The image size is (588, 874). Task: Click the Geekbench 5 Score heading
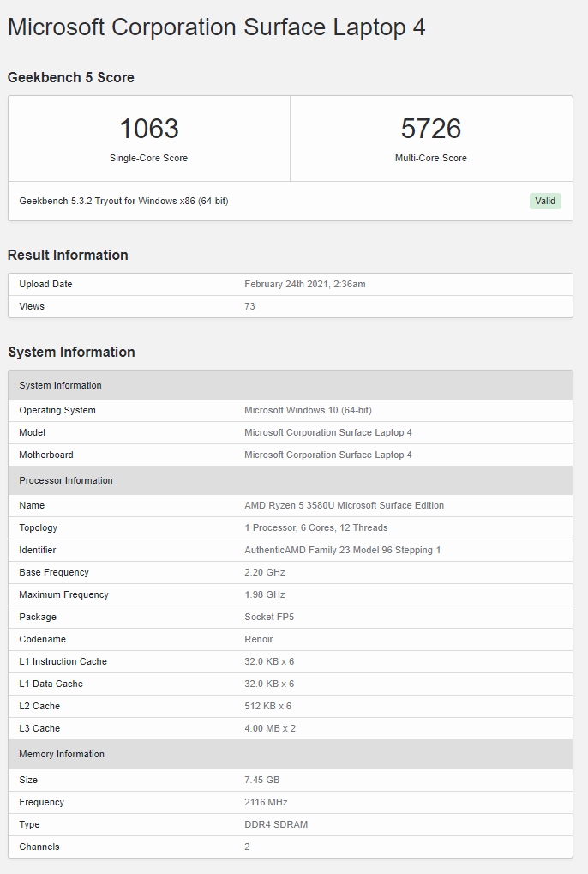pyautogui.click(x=71, y=77)
